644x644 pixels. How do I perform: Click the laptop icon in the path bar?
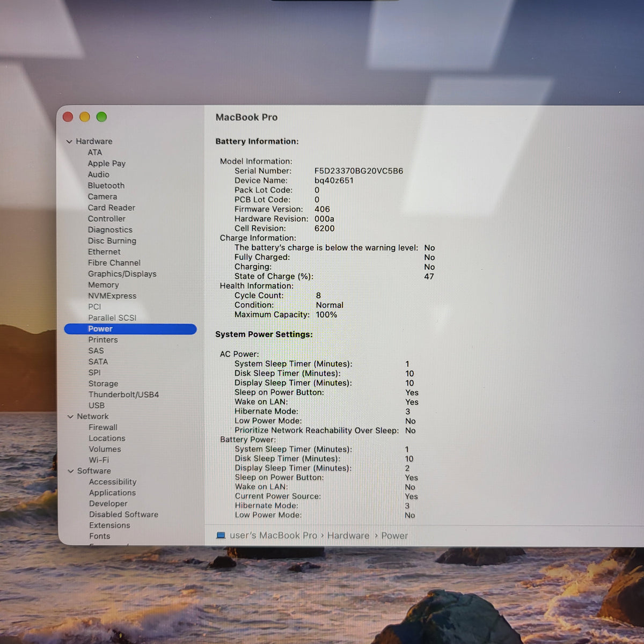point(221,536)
